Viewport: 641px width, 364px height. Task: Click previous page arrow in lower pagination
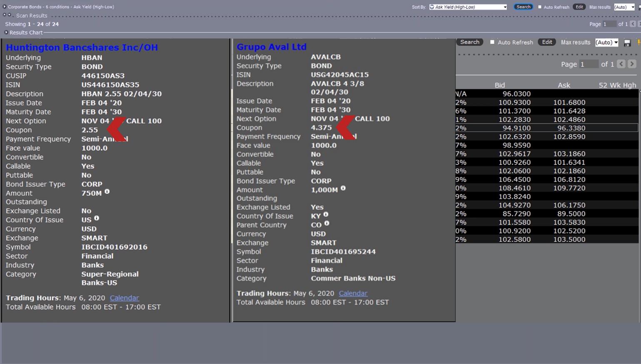pos(621,64)
